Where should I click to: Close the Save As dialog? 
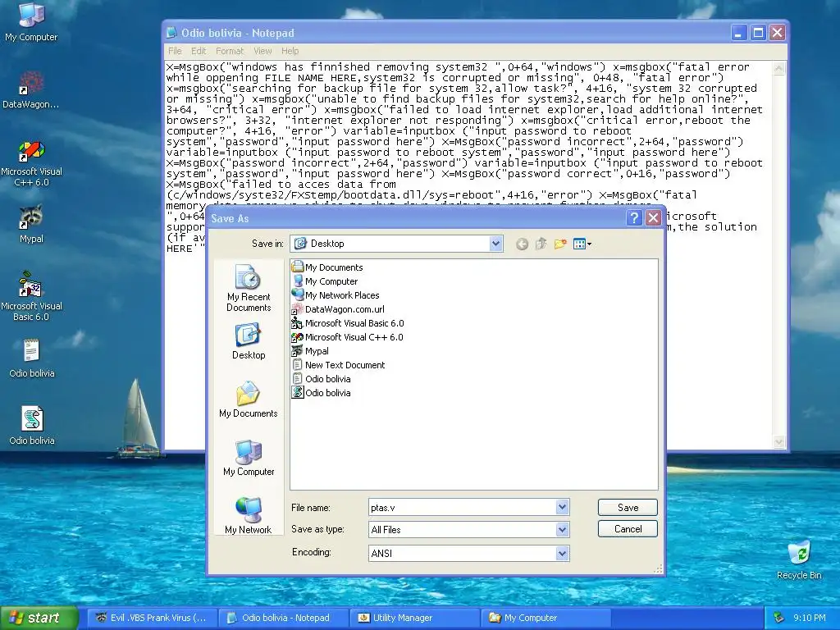[x=653, y=217]
